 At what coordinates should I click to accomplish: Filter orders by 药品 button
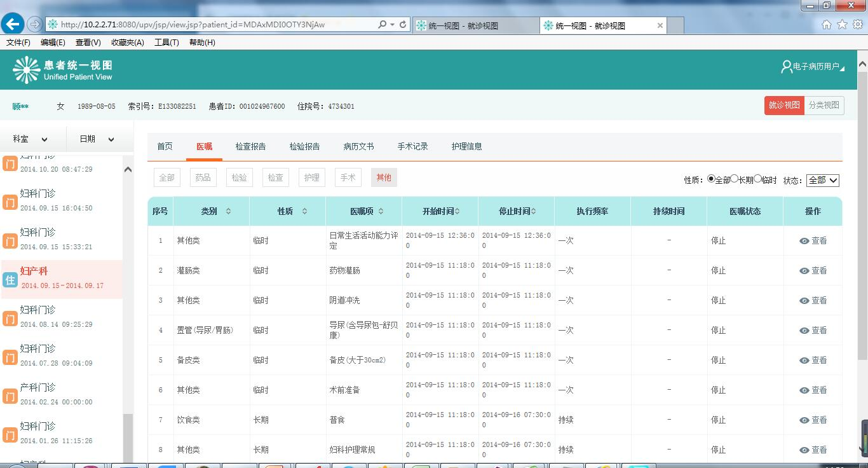point(203,177)
